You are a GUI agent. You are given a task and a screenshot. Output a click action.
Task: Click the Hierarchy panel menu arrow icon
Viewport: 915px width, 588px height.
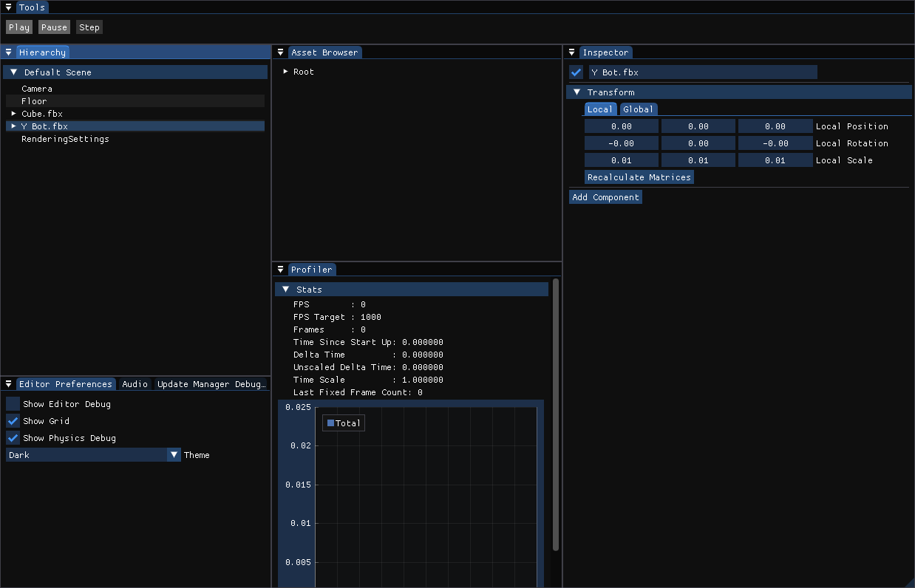(x=8, y=52)
